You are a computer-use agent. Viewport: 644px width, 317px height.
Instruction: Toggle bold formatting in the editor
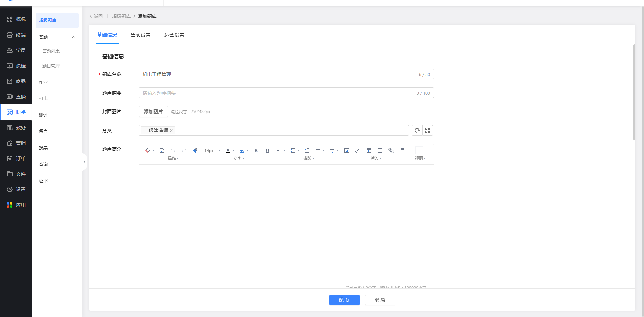[256, 151]
